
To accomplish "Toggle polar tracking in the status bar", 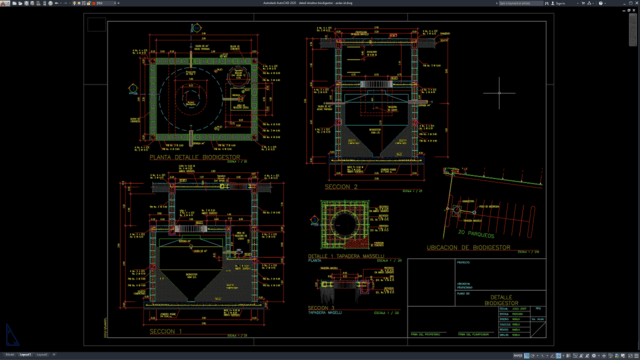I will (x=542, y=356).
